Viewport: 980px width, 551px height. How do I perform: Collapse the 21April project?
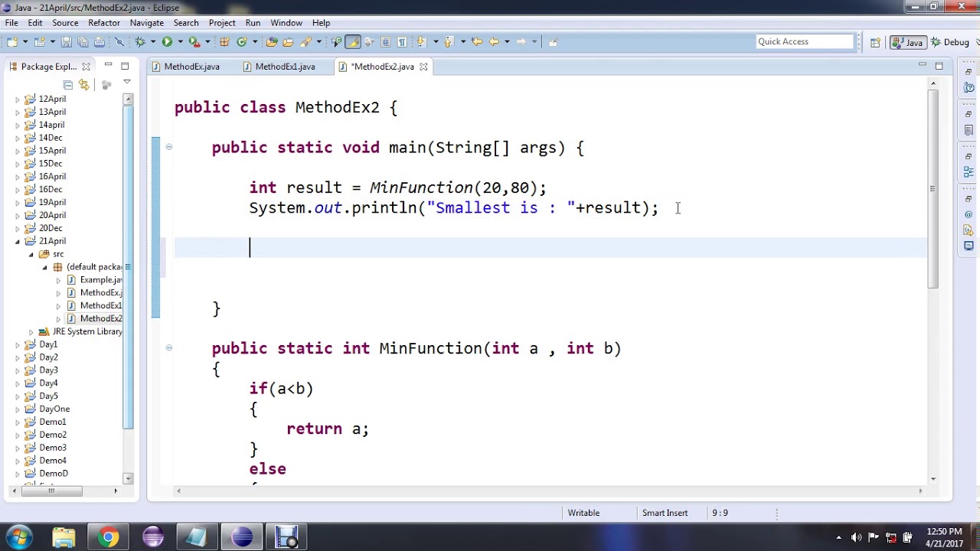(18, 241)
